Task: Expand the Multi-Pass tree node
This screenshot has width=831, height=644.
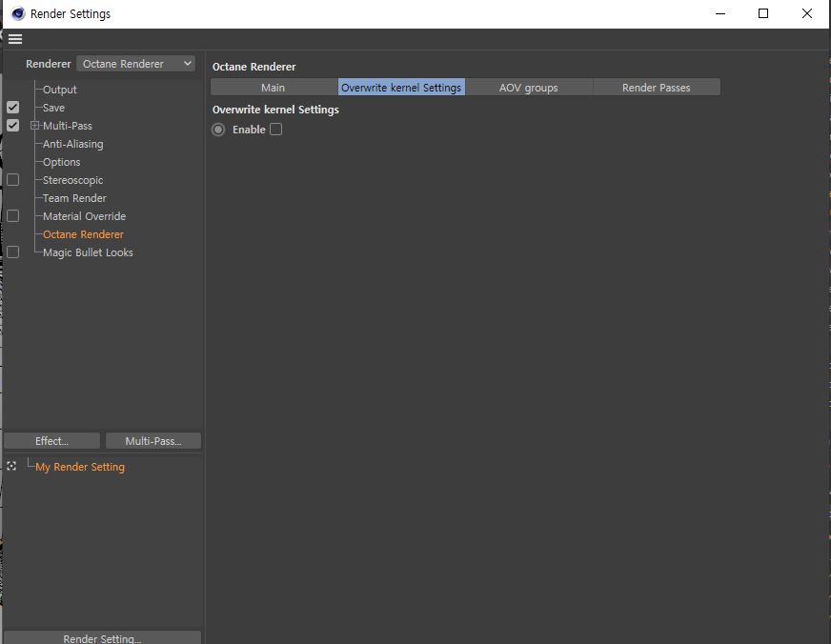Action: click(x=35, y=126)
